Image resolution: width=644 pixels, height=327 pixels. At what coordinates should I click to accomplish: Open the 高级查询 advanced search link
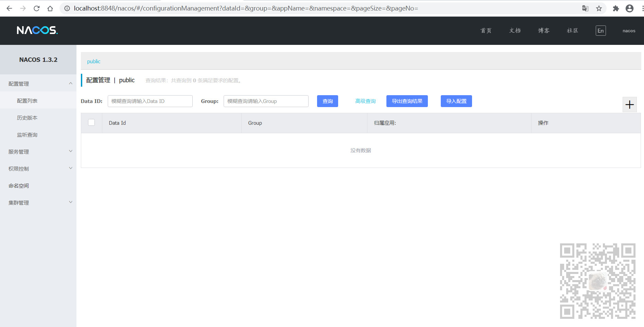(x=365, y=101)
